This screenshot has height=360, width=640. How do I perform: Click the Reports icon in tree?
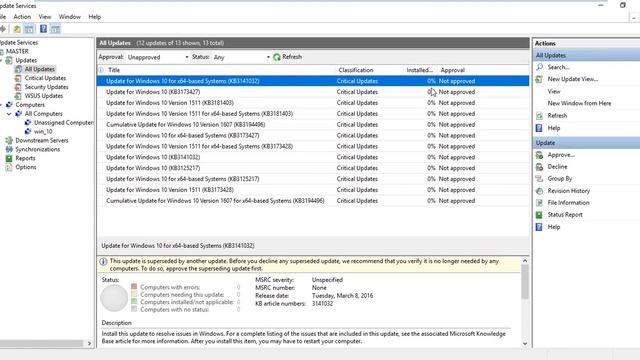click(9, 158)
